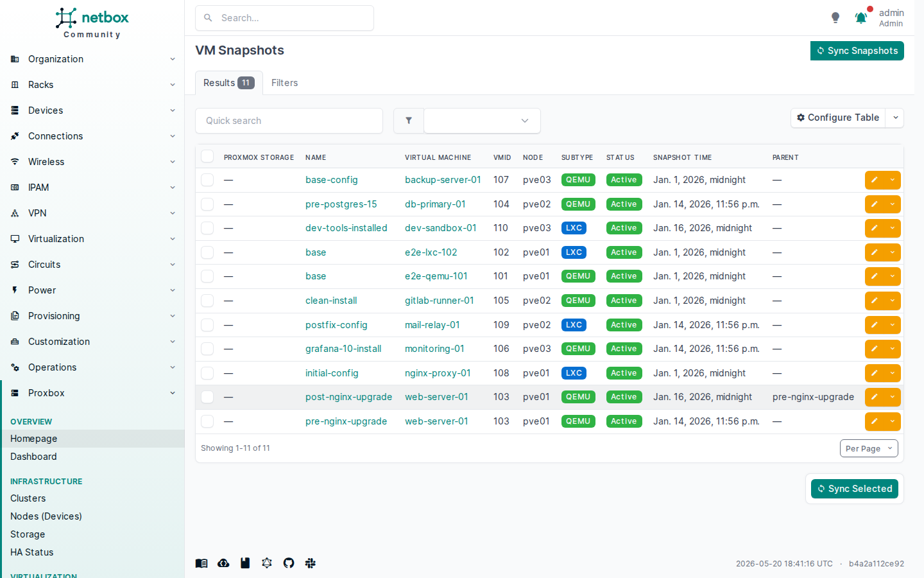Tick the post-nginx-upgrade row checkbox

207,397
